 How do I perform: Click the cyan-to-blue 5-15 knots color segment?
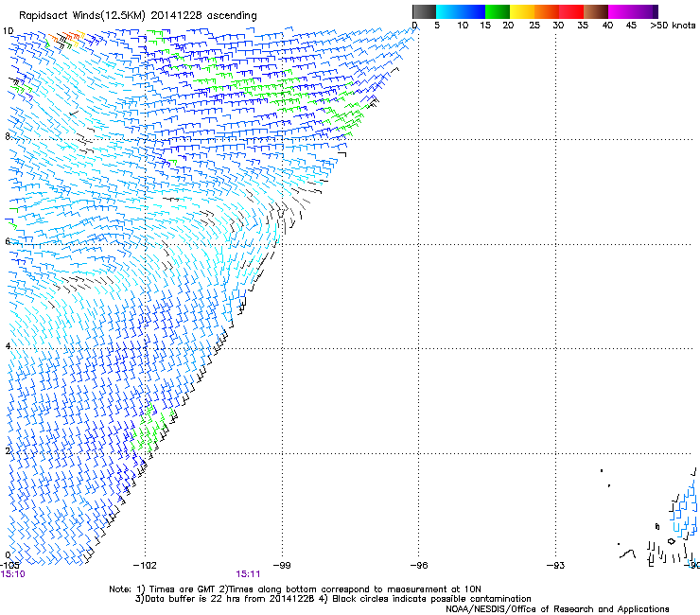pyautogui.click(x=461, y=11)
